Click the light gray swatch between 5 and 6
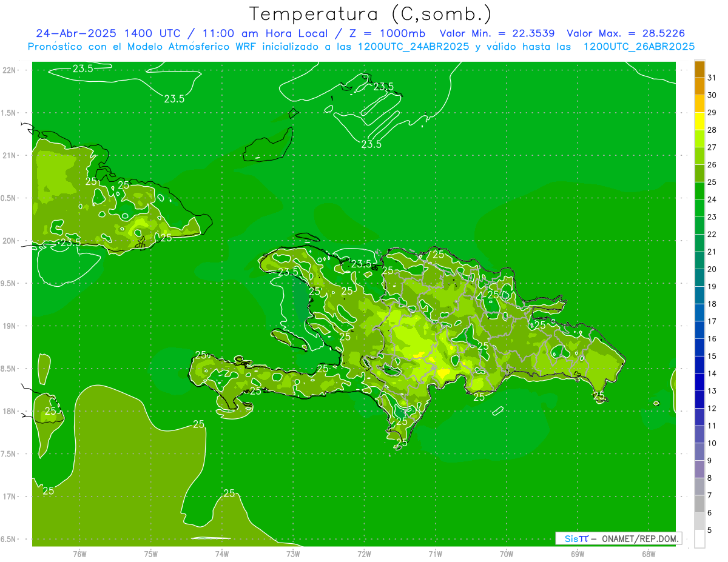 point(699,521)
